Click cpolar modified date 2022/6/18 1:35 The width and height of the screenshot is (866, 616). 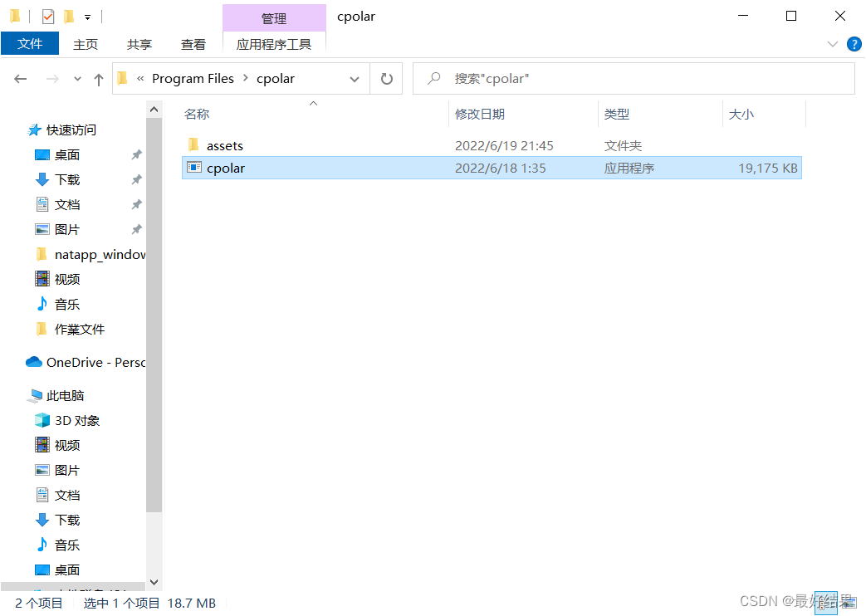pos(501,168)
